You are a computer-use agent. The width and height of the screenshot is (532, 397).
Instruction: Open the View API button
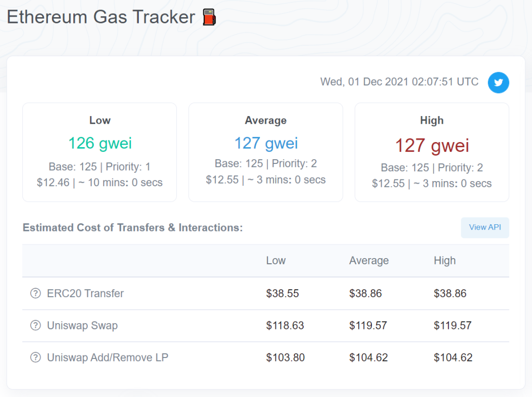pos(485,227)
